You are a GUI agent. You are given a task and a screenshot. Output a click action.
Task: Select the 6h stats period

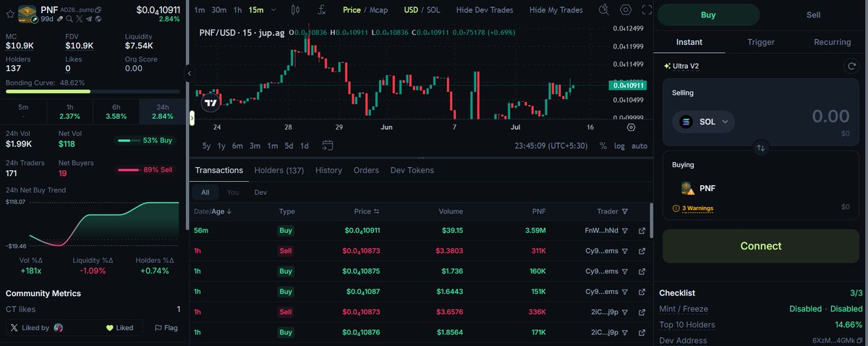point(116,111)
